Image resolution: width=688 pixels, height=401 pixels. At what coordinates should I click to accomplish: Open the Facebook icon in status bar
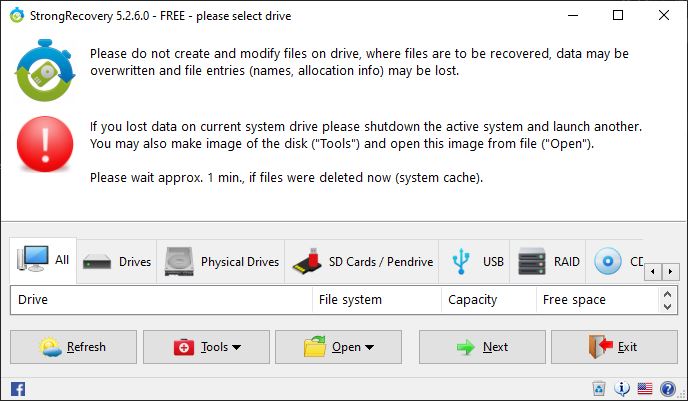point(18,389)
